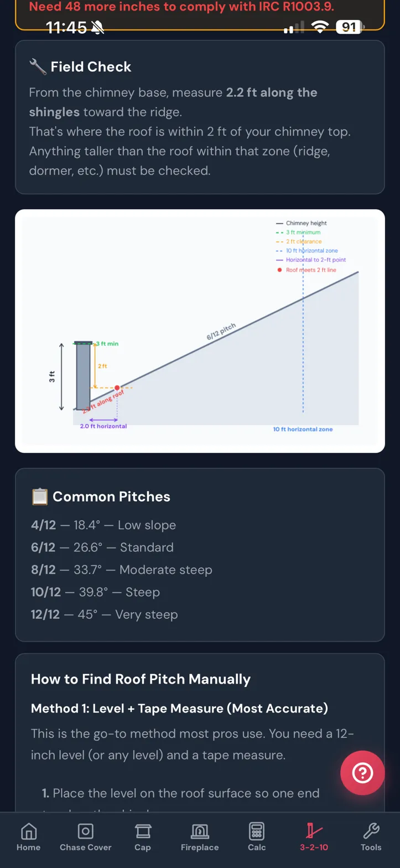The height and width of the screenshot is (868, 400).
Task: Switch to the 3-2-10 tab
Action: [x=313, y=831]
